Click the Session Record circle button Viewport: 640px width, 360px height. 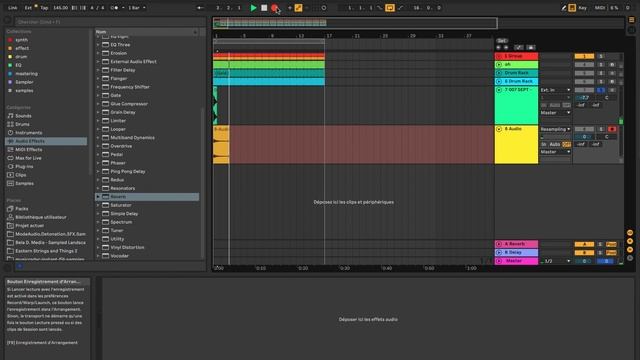324,8
